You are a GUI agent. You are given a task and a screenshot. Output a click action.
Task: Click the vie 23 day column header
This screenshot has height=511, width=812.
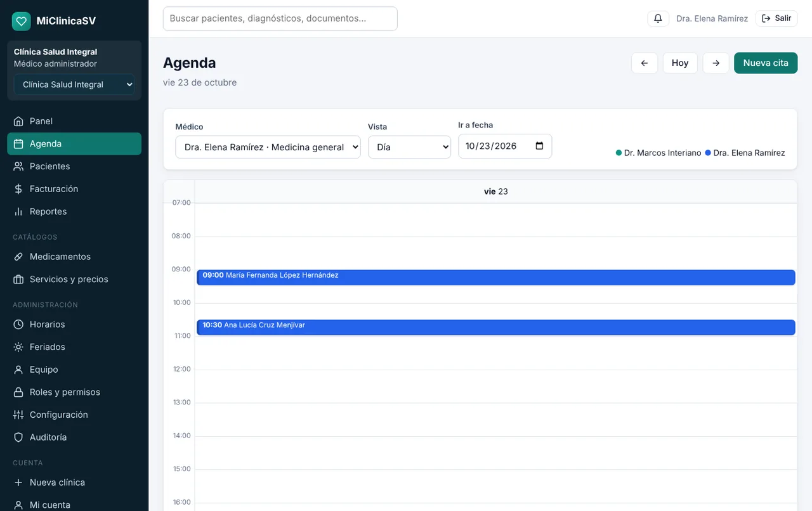[x=496, y=191]
